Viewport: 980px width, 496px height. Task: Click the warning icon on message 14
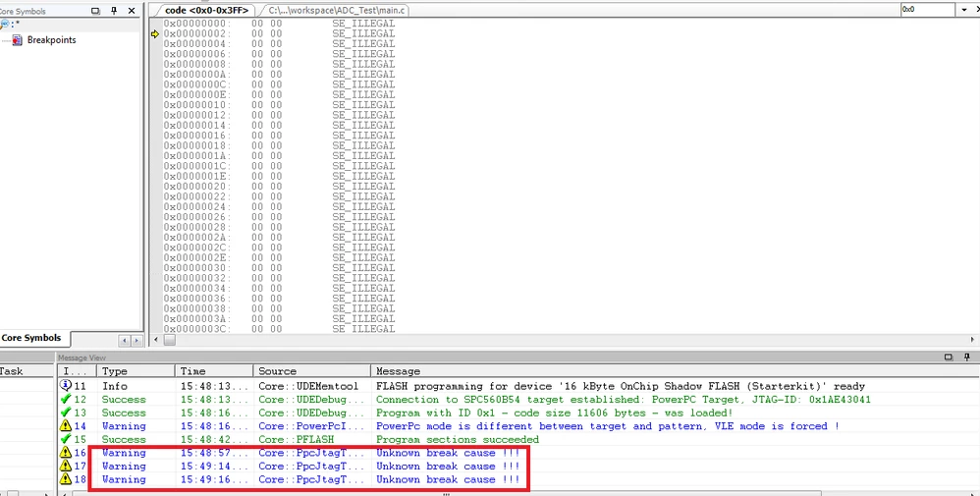click(66, 426)
